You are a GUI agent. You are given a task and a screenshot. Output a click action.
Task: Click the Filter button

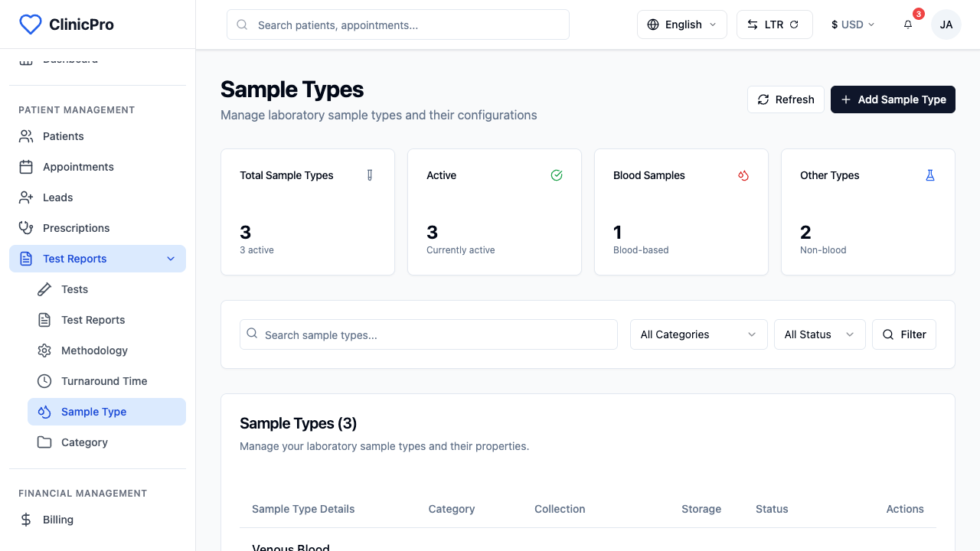903,334
